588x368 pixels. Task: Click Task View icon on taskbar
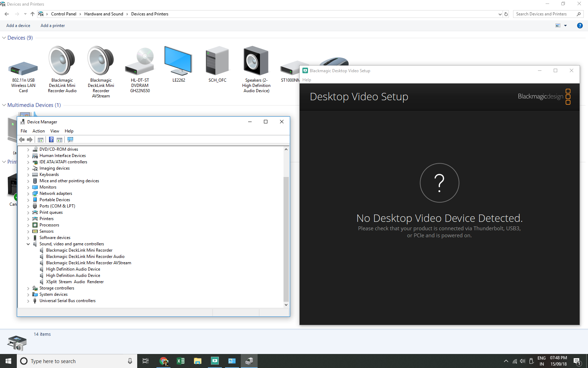click(x=146, y=361)
